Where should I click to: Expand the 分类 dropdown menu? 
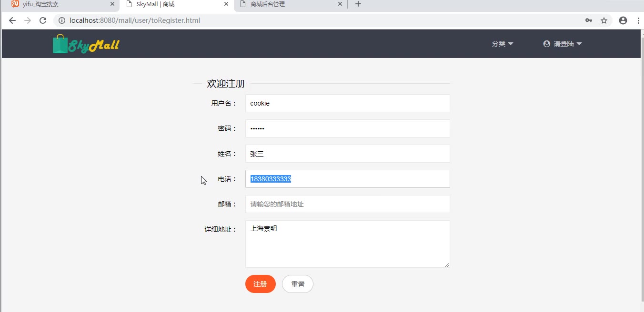503,44
